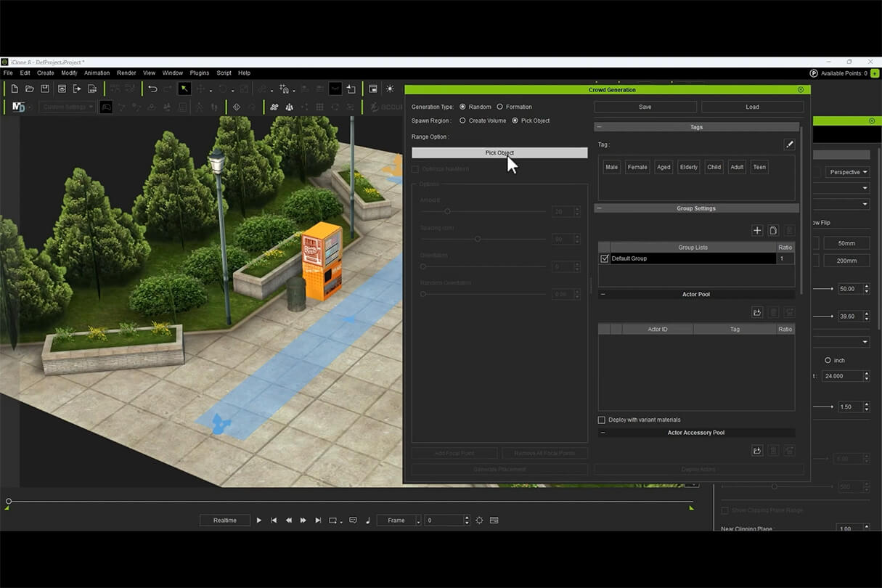The height and width of the screenshot is (588, 882).
Task: Open the Plugins menu
Action: point(199,73)
